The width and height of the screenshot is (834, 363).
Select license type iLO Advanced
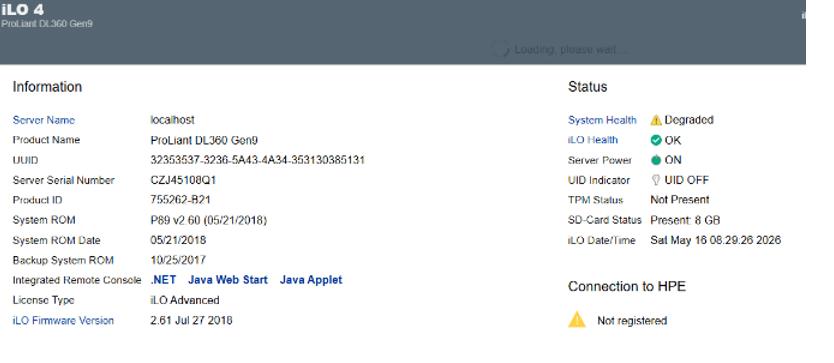(x=185, y=300)
